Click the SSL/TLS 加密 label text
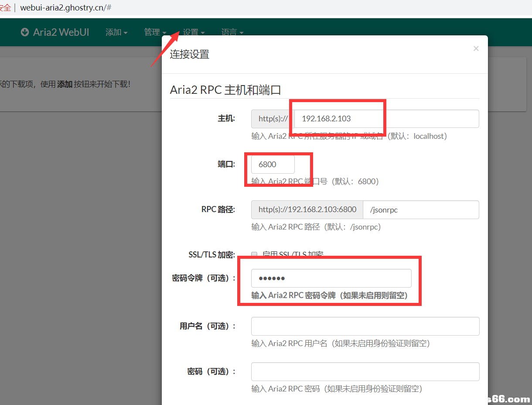 pos(211,255)
